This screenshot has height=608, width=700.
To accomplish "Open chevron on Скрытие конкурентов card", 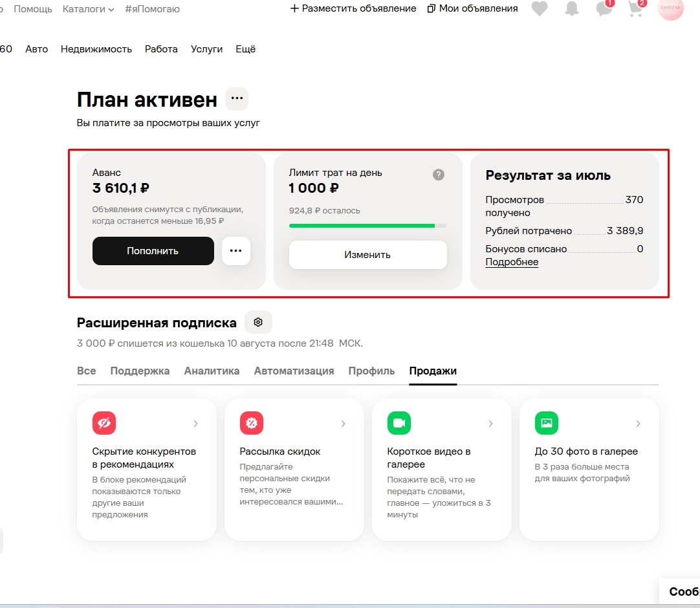I will 195,424.
